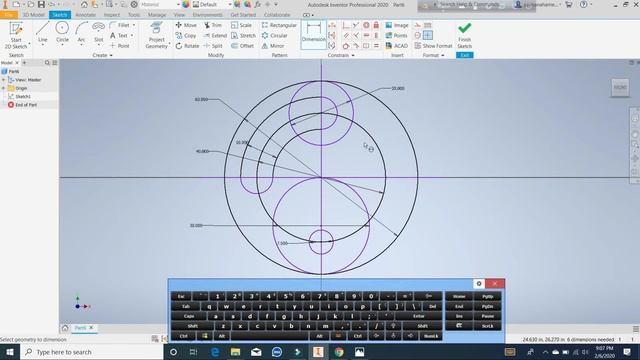Select the Trim tool
640x360 pixels.
pos(213,25)
